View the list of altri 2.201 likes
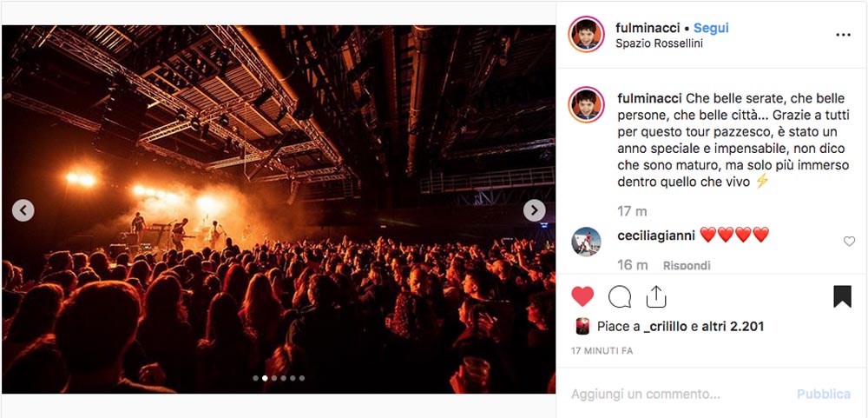Screen dimensions: 868x418 733,327
